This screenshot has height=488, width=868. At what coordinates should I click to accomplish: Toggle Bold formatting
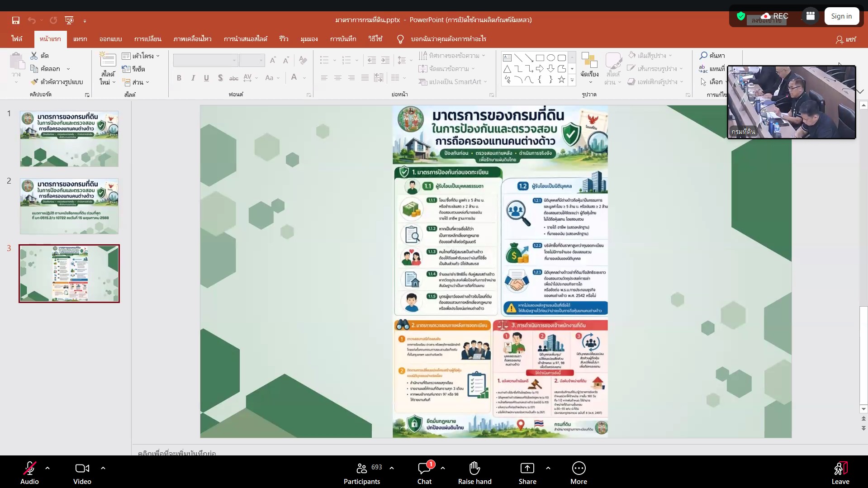179,78
